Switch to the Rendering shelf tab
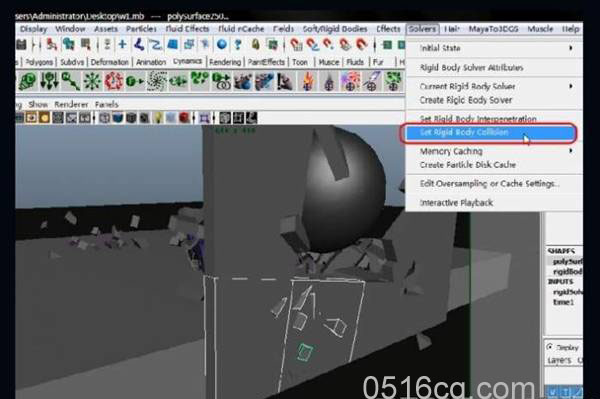600x399 pixels. (225, 62)
